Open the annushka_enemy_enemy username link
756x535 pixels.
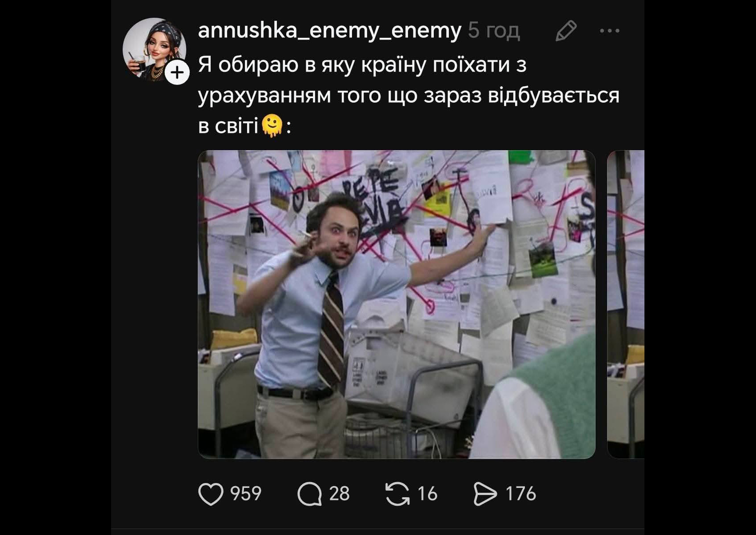pyautogui.click(x=329, y=31)
